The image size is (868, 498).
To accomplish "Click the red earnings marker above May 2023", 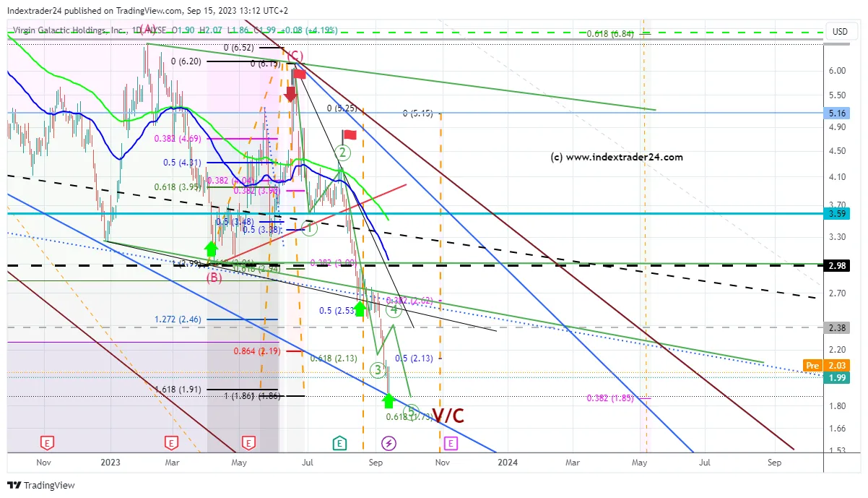I will 248,442.
